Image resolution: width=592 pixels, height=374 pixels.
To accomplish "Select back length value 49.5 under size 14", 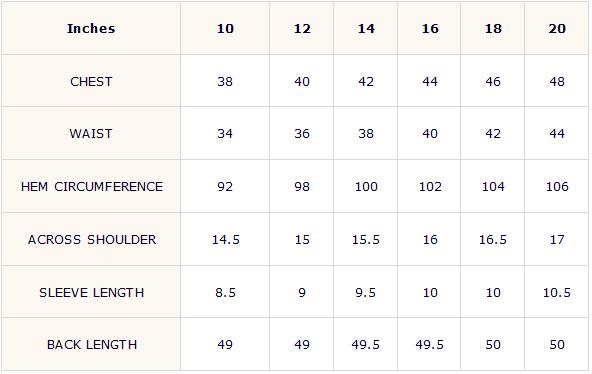I will (365, 345).
